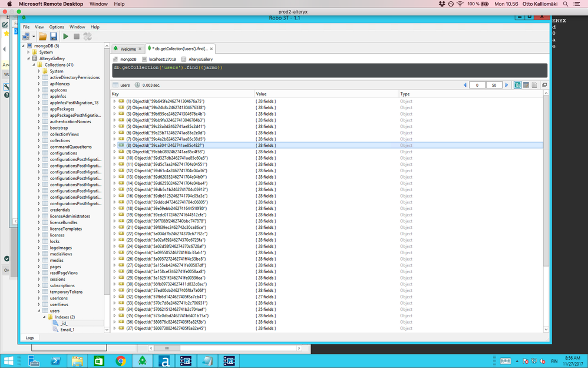
Task: Open the Dropbox icon in macOS menu bar
Action: tap(442, 4)
